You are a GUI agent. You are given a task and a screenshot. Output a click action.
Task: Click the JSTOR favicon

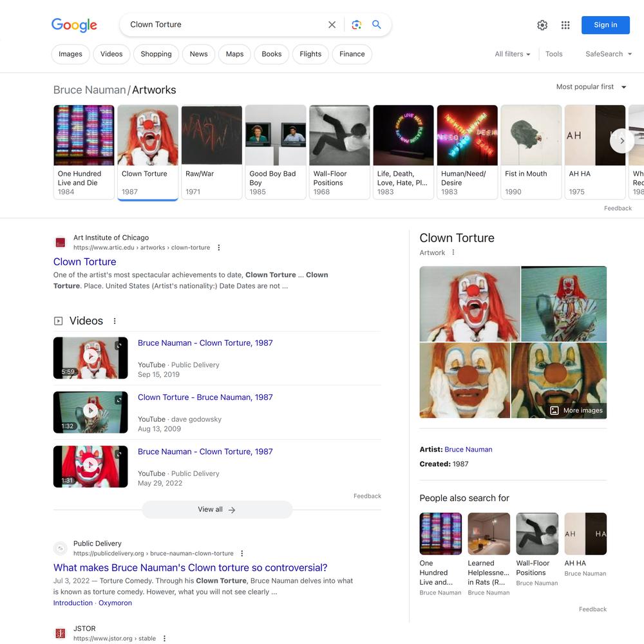point(61,633)
